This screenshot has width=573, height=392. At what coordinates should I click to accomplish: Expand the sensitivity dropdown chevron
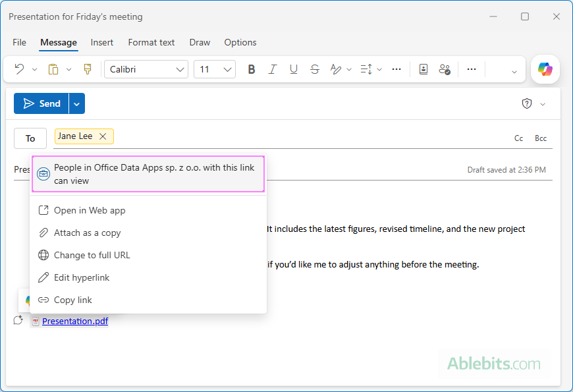point(543,105)
